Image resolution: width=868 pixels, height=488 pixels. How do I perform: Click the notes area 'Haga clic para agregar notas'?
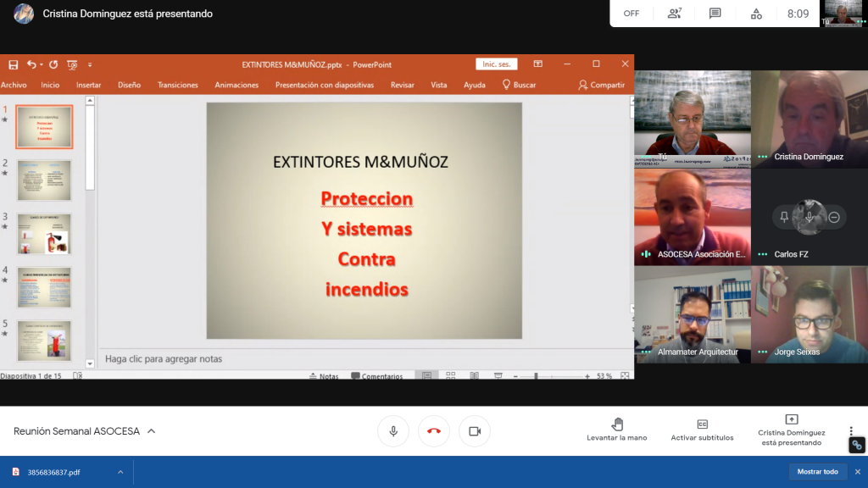tap(164, 358)
